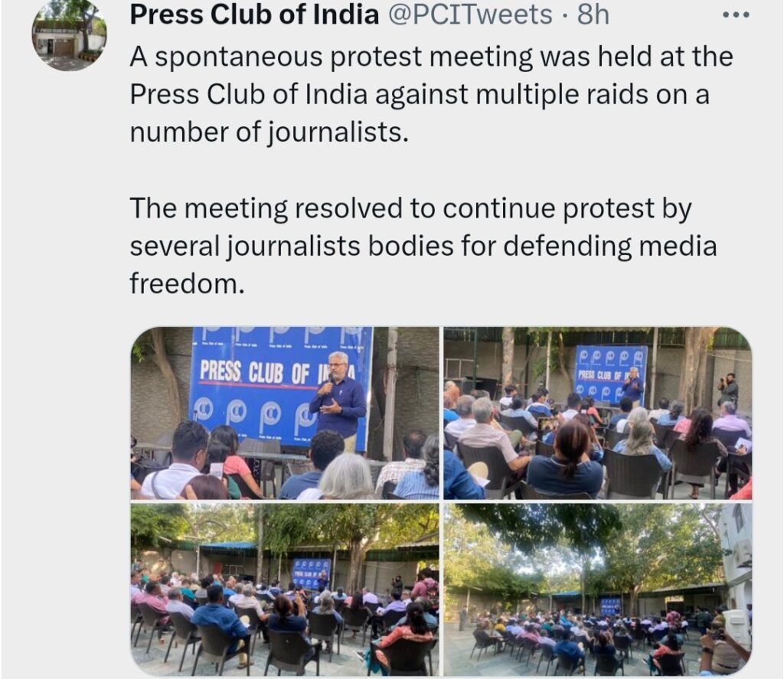This screenshot has height=679, width=784.
Task: Open the three-dot more options menu
Action: coord(736,15)
